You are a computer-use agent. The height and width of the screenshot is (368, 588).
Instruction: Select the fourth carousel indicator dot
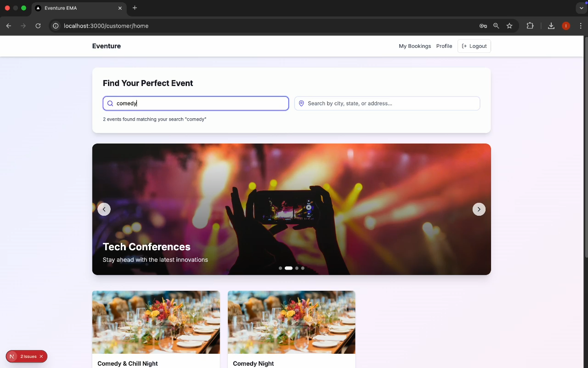(x=303, y=268)
